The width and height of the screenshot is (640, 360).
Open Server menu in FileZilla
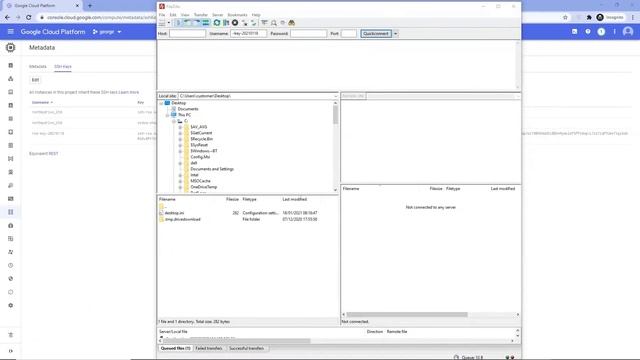click(218, 15)
